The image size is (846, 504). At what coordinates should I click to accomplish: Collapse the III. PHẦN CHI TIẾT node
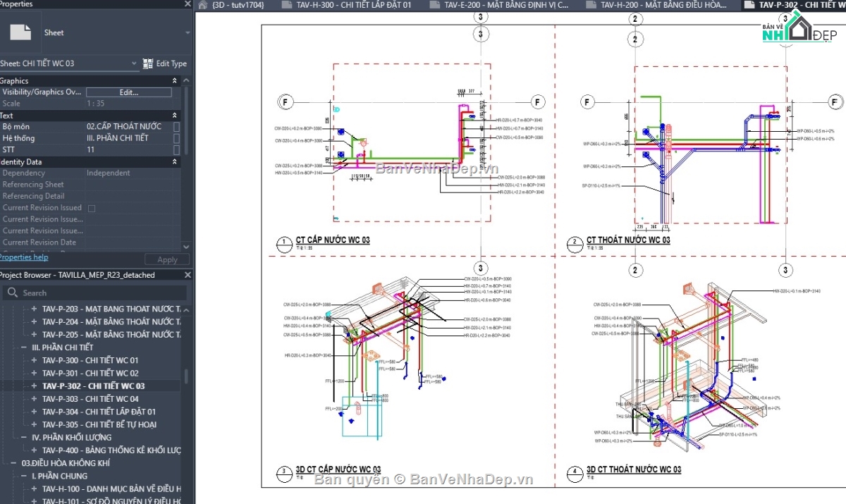tap(25, 348)
